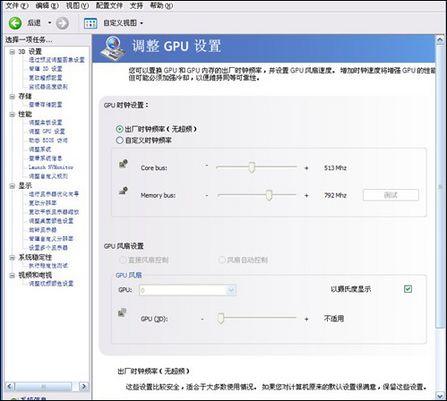
Task: Click the 513 Mhz Core bus value
Action: [x=335, y=168]
